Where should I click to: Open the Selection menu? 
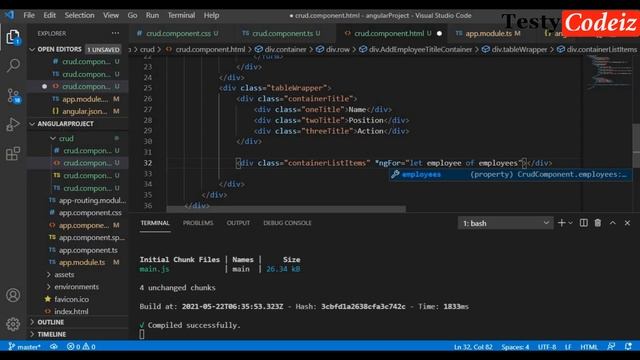pyautogui.click(x=79, y=15)
